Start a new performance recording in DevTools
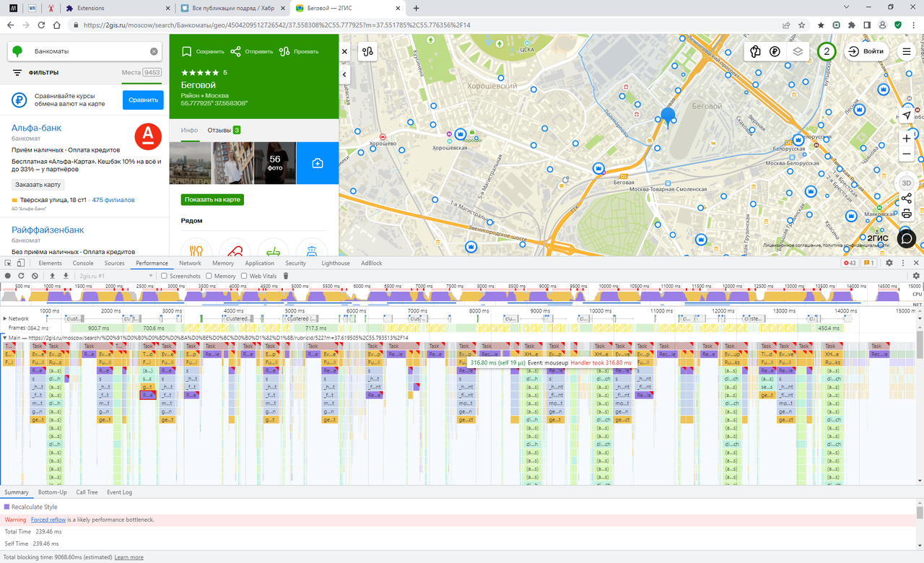The image size is (924, 563). pos(6,276)
